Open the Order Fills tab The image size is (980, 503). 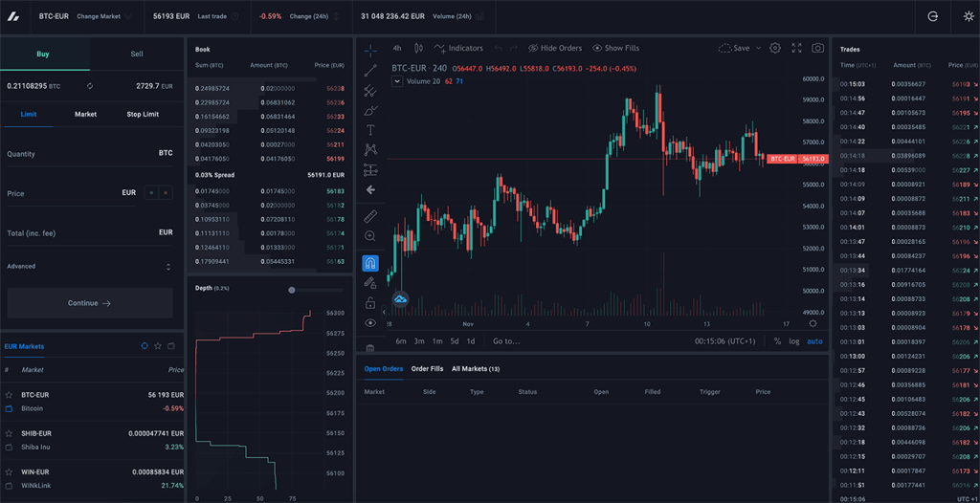[x=427, y=368]
